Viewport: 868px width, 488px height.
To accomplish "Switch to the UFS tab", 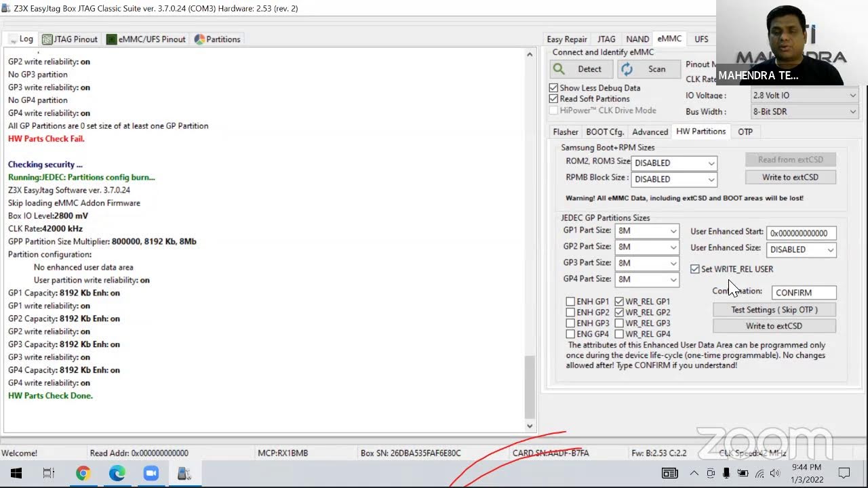I will click(701, 39).
